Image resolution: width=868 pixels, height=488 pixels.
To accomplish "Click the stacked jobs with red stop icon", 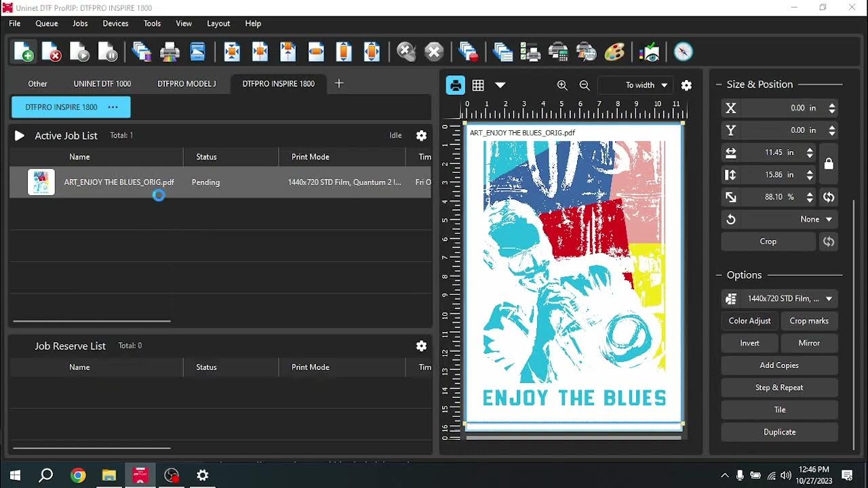I will [x=468, y=52].
